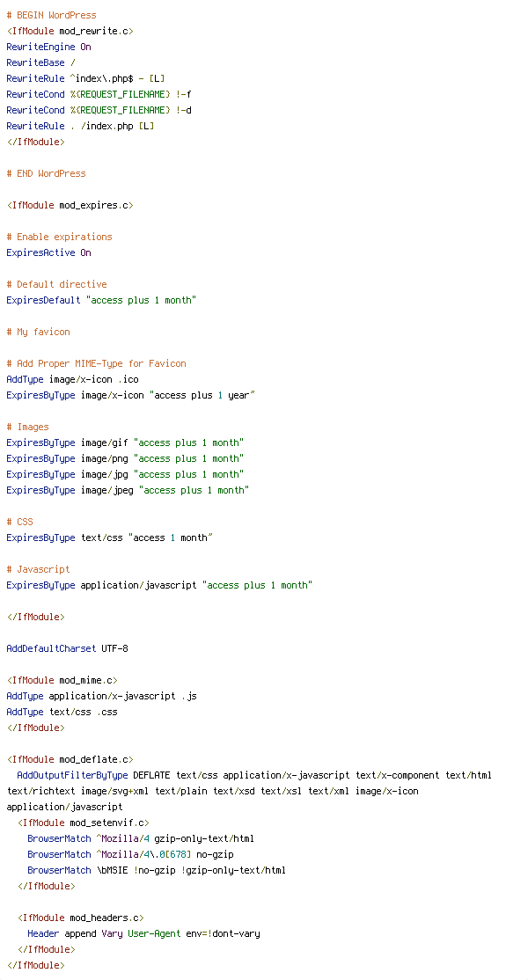The height and width of the screenshot is (980, 528).
Task: Click the '# My favicon' comment
Action: pos(38,332)
